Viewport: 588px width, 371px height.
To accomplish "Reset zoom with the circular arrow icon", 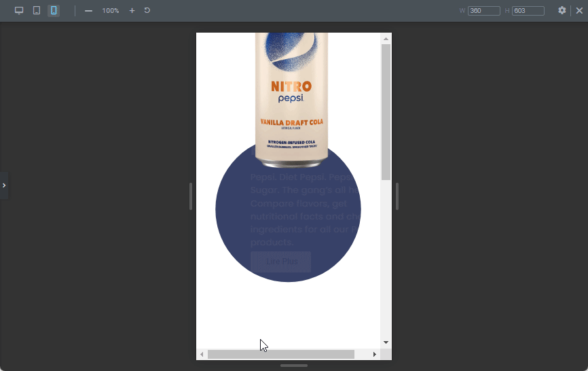I will [147, 10].
